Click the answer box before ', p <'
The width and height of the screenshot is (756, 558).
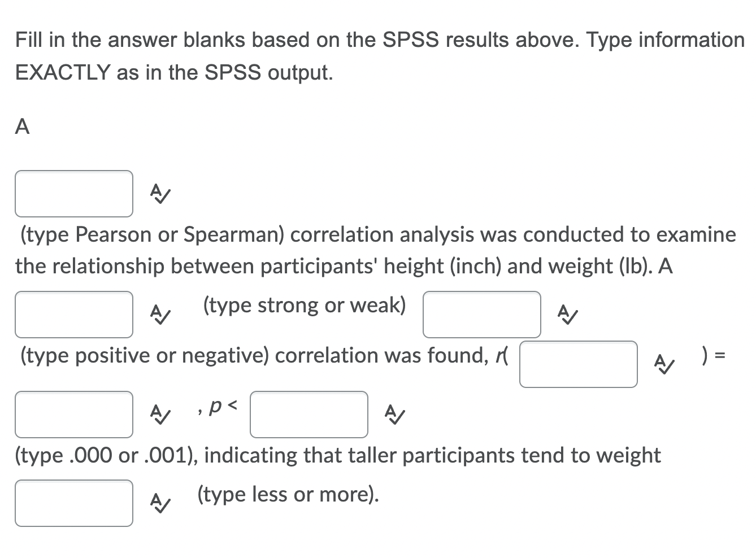click(x=73, y=415)
